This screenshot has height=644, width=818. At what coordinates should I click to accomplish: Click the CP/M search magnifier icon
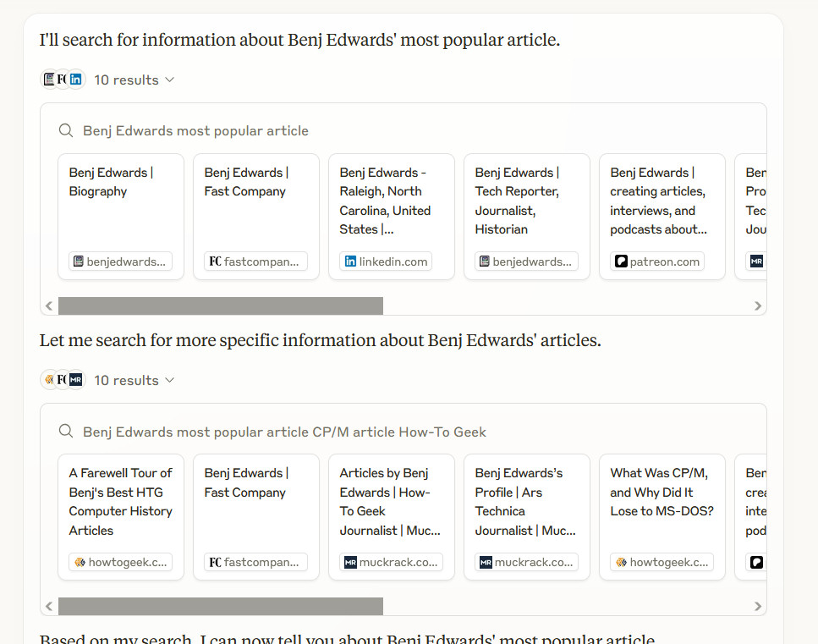[x=65, y=432]
